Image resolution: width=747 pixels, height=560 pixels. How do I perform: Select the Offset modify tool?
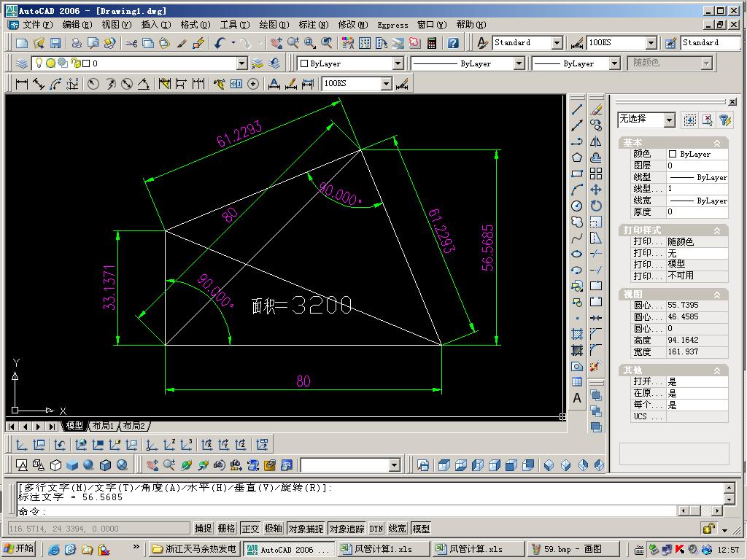coord(596,157)
